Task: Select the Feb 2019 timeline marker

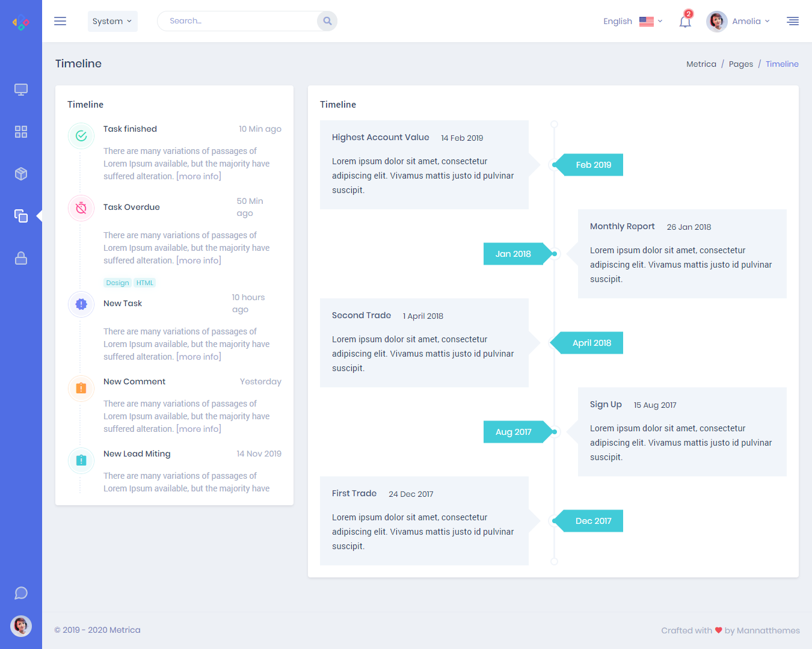Action: [x=592, y=165]
